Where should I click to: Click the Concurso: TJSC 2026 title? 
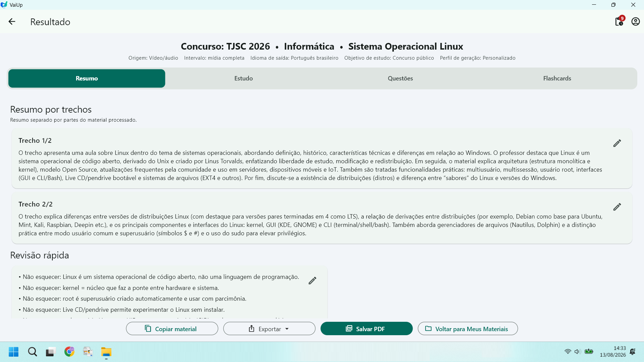pos(225,46)
